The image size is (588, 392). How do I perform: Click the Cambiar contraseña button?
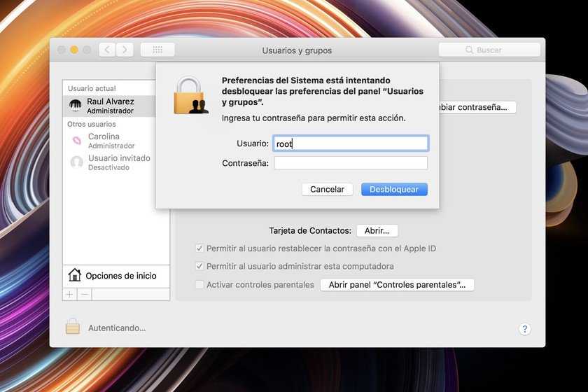pyautogui.click(x=477, y=107)
